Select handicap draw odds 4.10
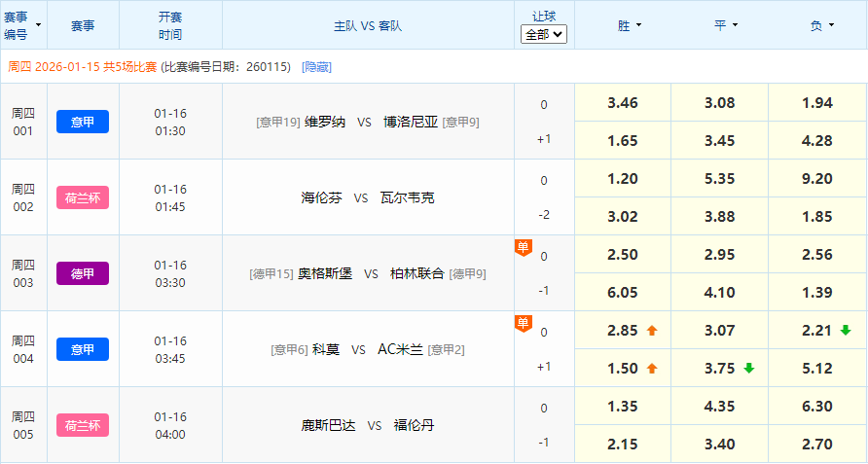868x464 pixels. coord(720,293)
